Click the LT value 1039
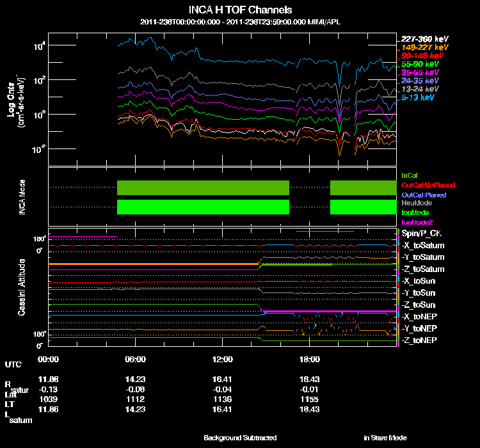The image size is (480, 448). click(x=48, y=399)
